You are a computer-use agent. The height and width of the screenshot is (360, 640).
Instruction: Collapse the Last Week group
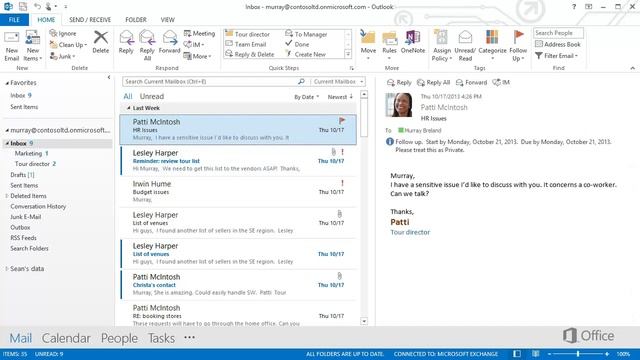click(129, 108)
